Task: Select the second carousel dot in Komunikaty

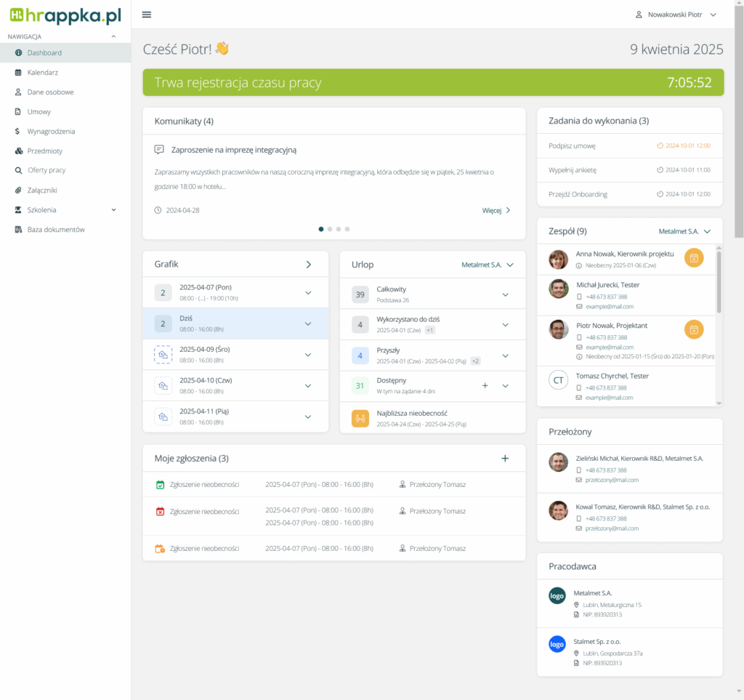Action: (x=330, y=229)
